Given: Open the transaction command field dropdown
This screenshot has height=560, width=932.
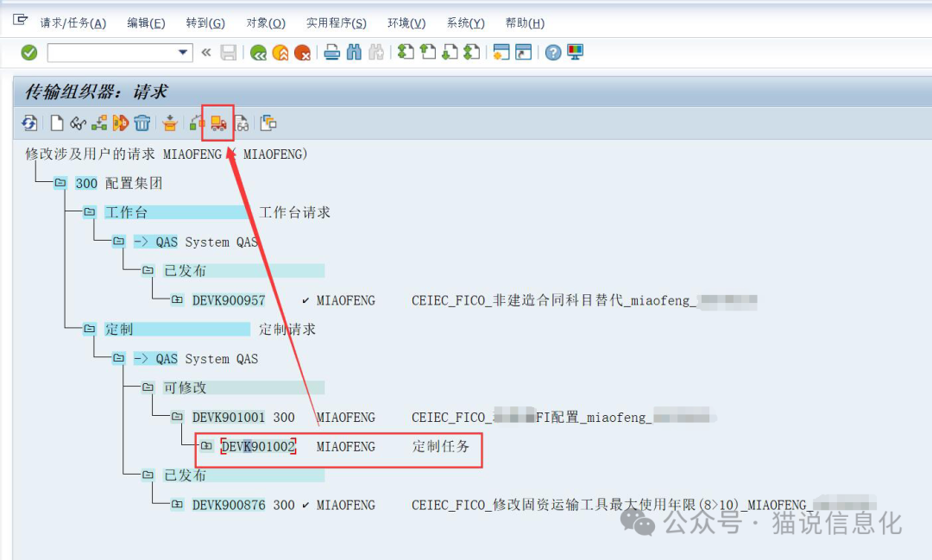Looking at the screenshot, I should [183, 53].
